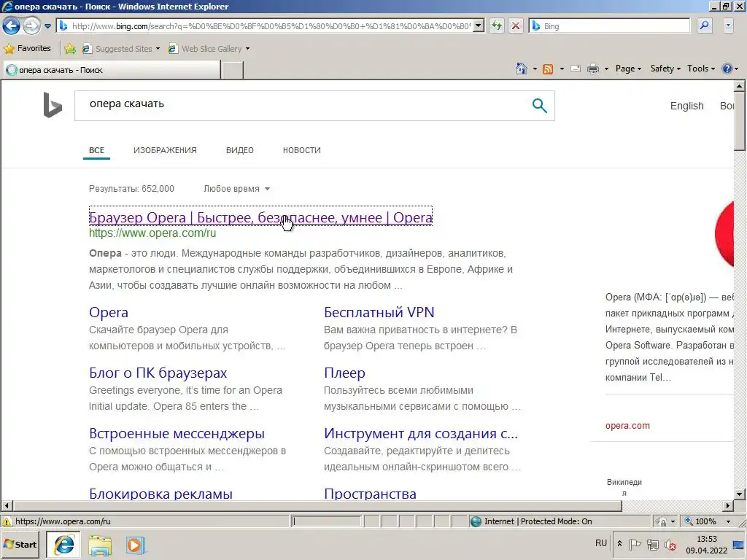Switch to НОВОСТИ tab

(301, 150)
